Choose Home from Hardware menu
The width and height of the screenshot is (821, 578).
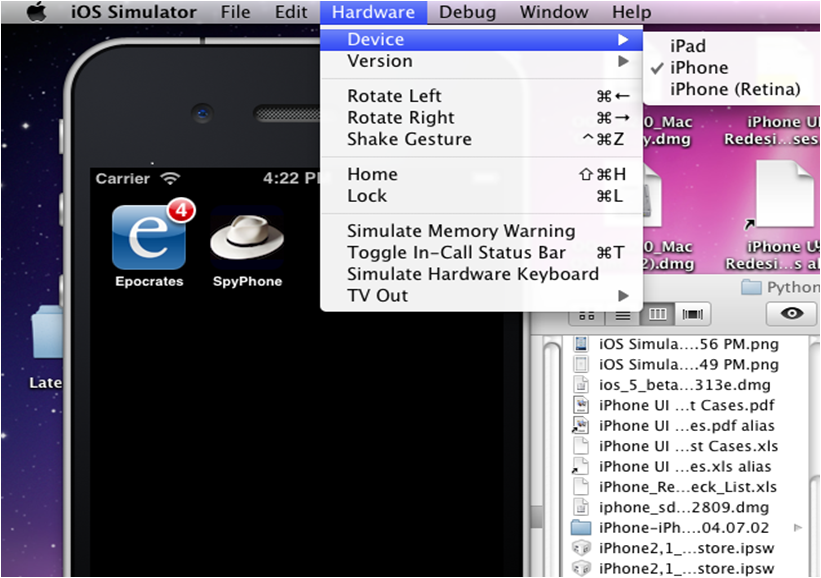481,174
